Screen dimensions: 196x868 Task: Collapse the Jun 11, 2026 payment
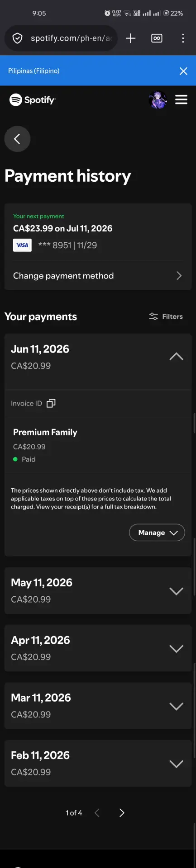(x=176, y=357)
